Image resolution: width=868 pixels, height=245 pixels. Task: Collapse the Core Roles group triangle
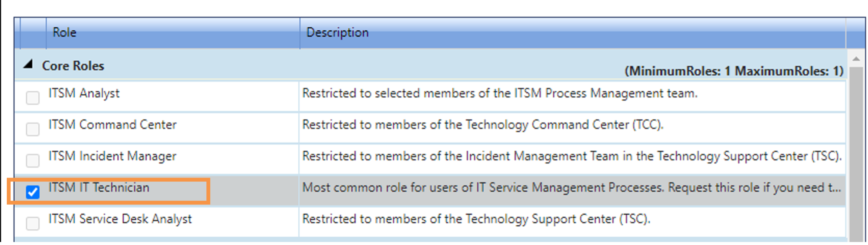click(28, 65)
